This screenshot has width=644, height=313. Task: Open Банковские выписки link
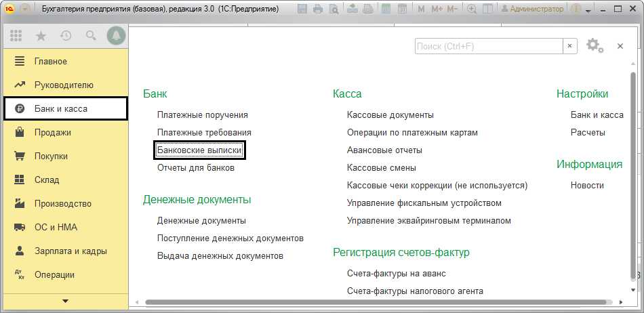[x=199, y=150]
